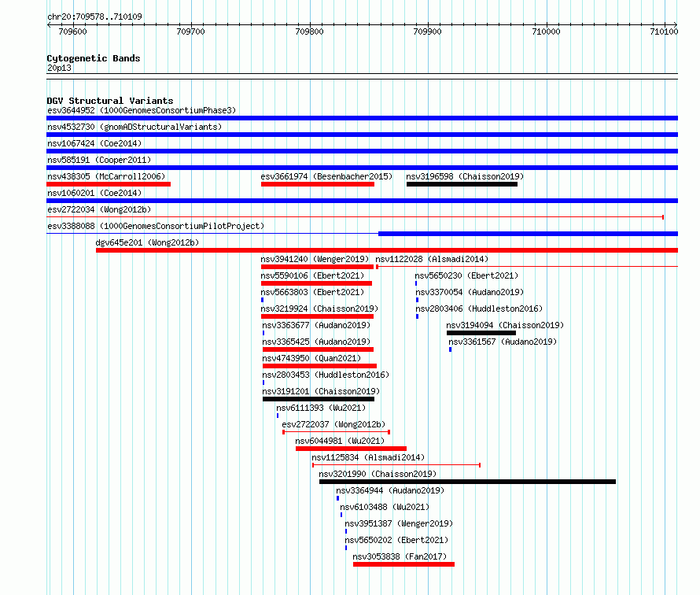Click the blue marker under nsv5663803

pyautogui.click(x=262, y=300)
